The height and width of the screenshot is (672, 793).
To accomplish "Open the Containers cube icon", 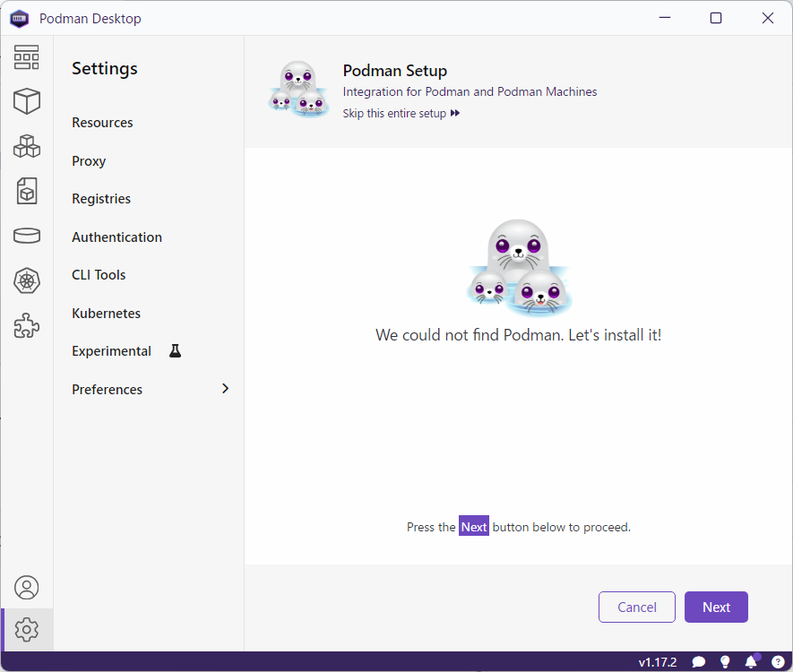I will [x=27, y=101].
